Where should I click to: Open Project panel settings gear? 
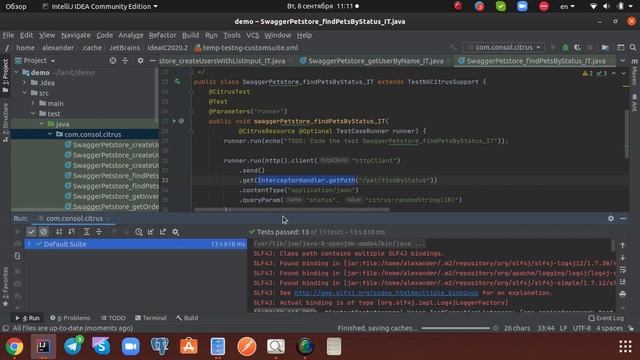pyautogui.click(x=140, y=60)
